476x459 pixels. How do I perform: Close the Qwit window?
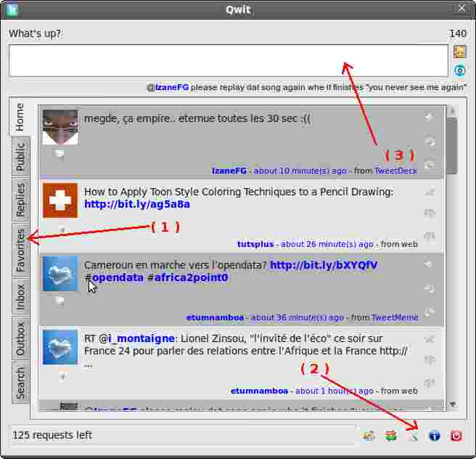[461, 9]
